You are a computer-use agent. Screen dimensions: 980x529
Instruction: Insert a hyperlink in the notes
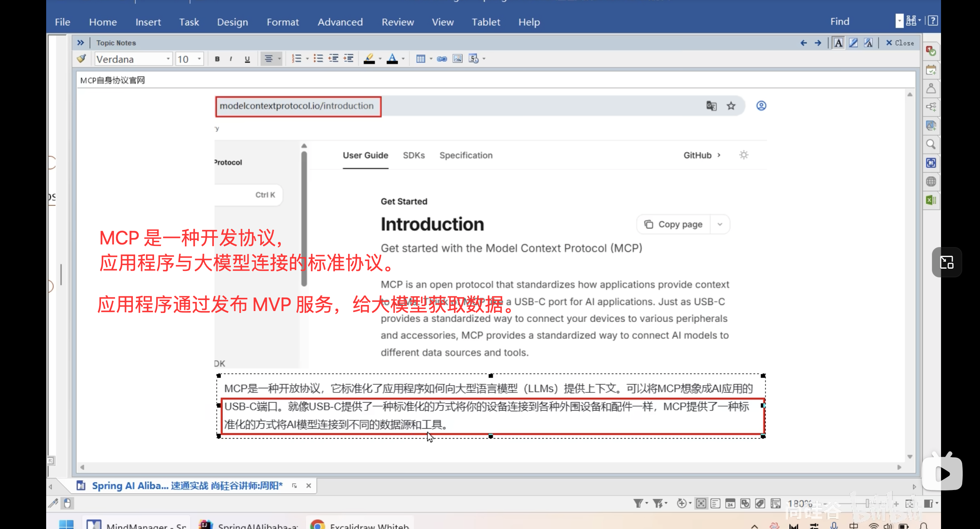click(441, 59)
